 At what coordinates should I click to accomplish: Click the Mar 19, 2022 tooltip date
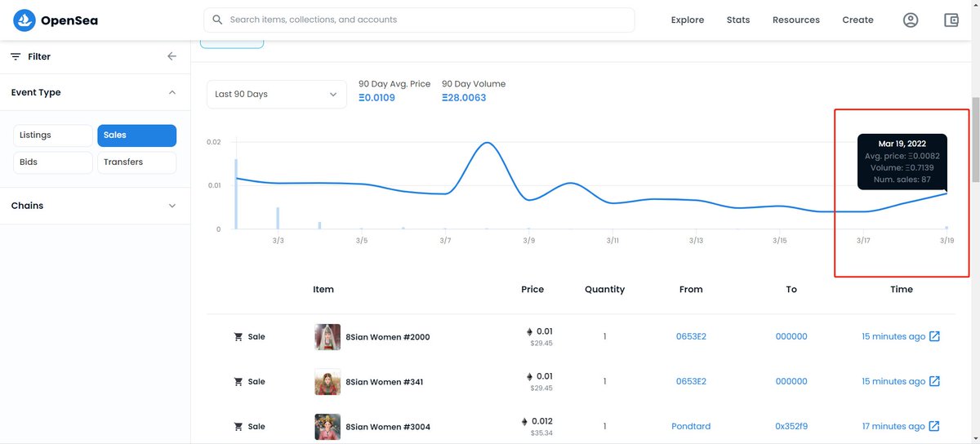point(902,144)
